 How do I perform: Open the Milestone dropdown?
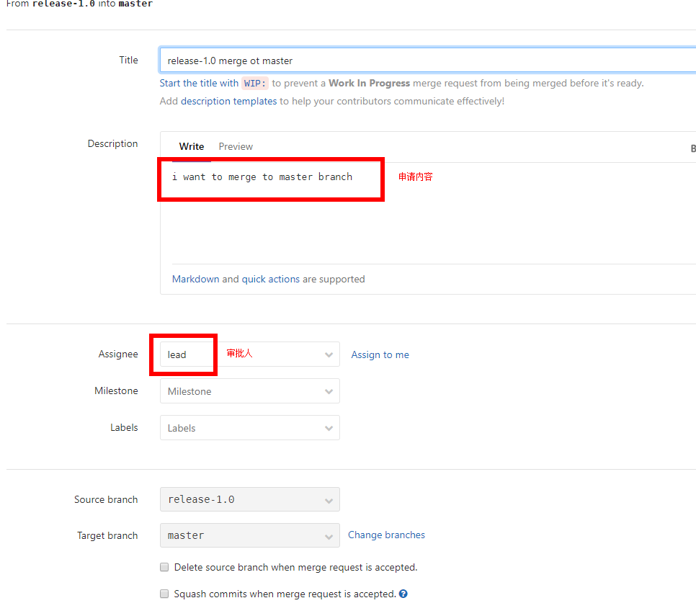click(250, 391)
